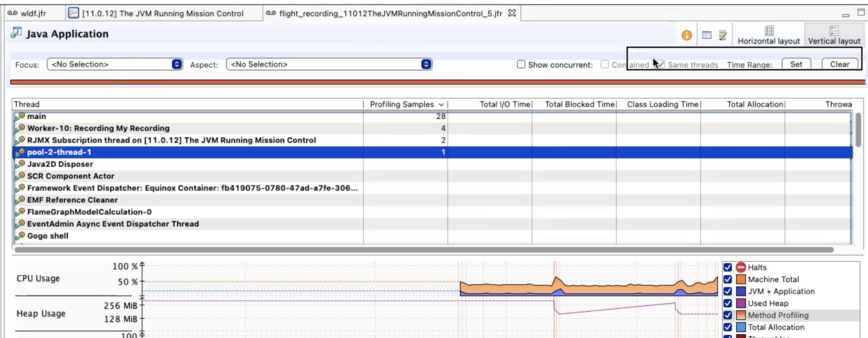Click the table view icon in toolbar
The image size is (868, 338).
[x=707, y=35]
